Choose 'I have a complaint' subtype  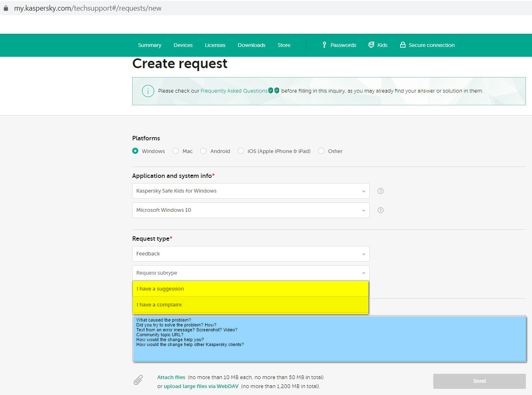click(251, 305)
